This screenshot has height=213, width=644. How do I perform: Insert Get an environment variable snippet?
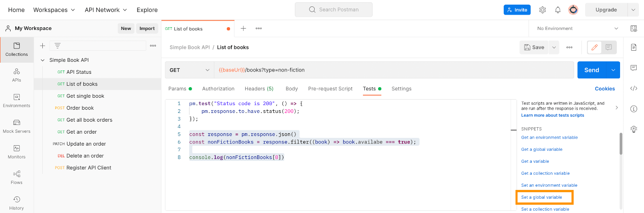tap(549, 137)
